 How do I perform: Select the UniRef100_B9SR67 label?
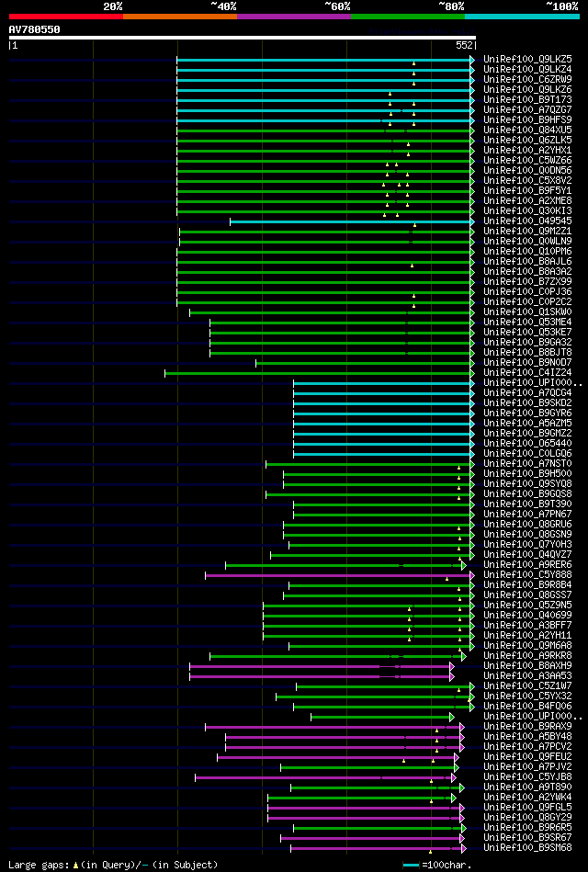coord(528,839)
